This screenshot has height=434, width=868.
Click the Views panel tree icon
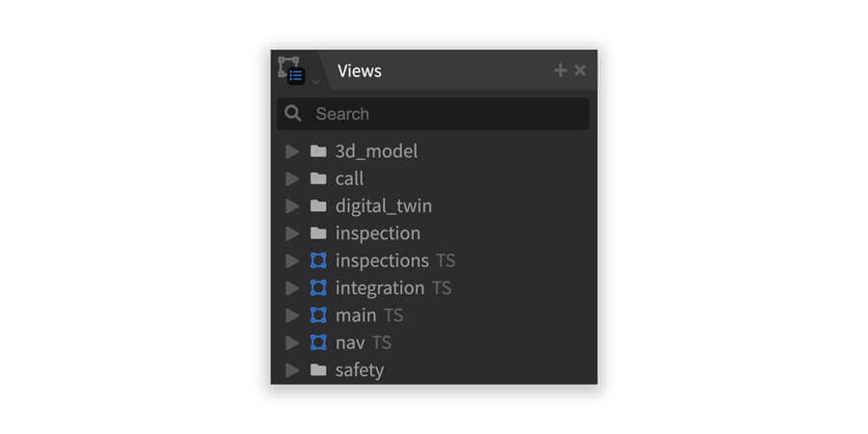(291, 70)
